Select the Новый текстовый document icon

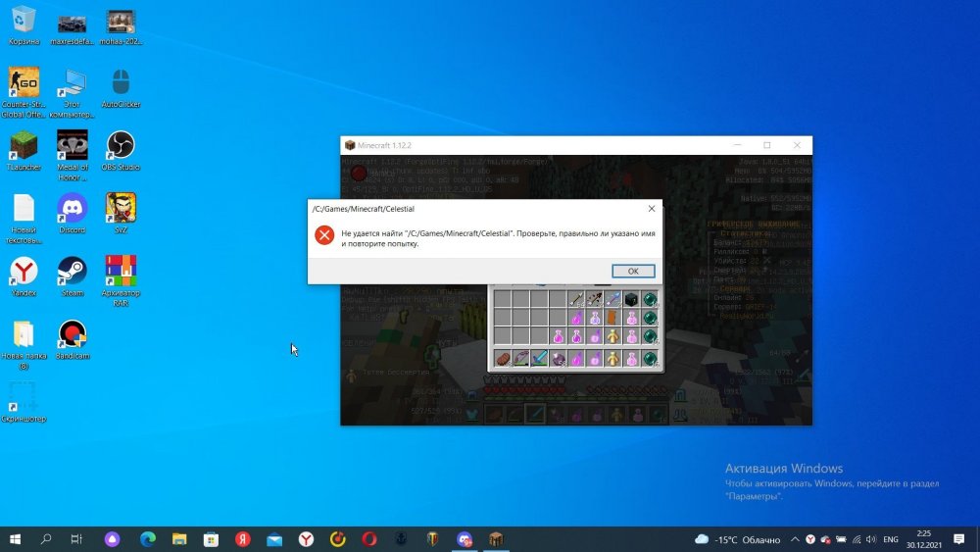[24, 219]
